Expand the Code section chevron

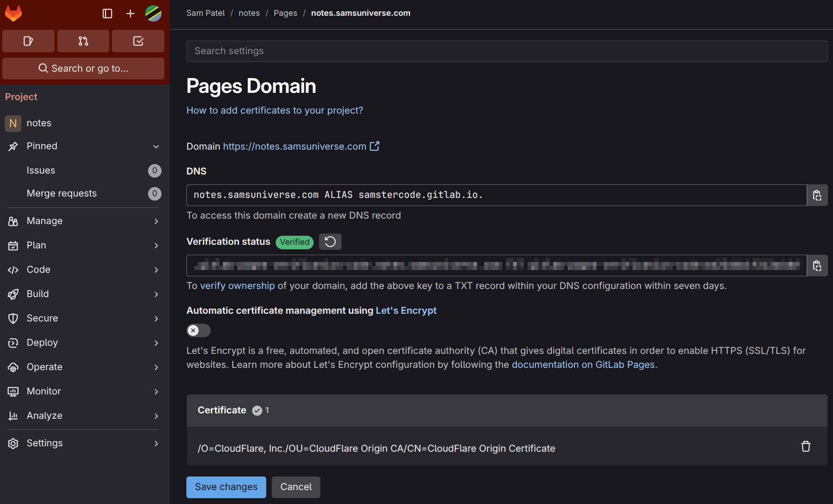tap(156, 270)
